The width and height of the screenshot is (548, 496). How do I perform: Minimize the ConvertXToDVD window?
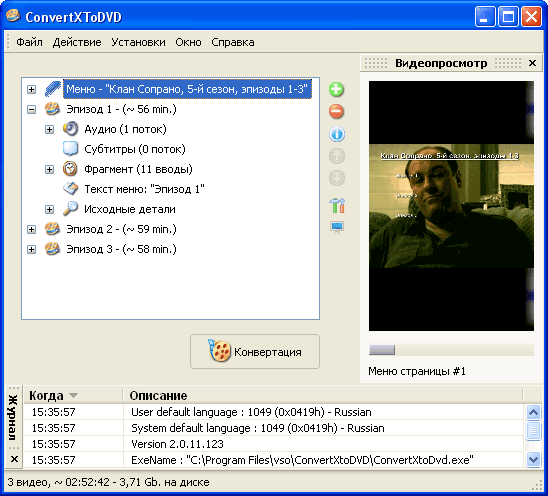click(x=485, y=16)
